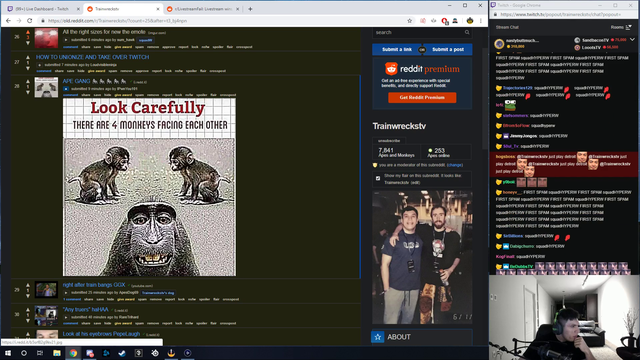This screenshot has width=640, height=360.
Task: Open 'Look at his eyebrows PepeLaugh' post
Action: [x=101, y=334]
